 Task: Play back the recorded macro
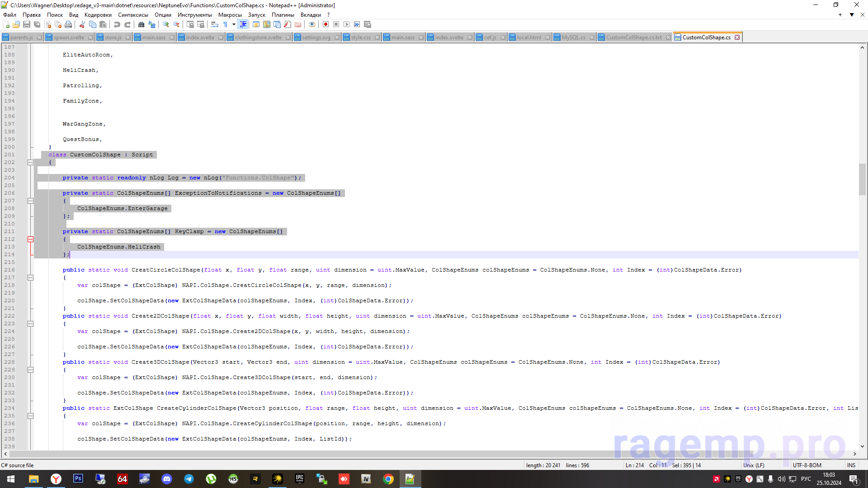[x=346, y=24]
